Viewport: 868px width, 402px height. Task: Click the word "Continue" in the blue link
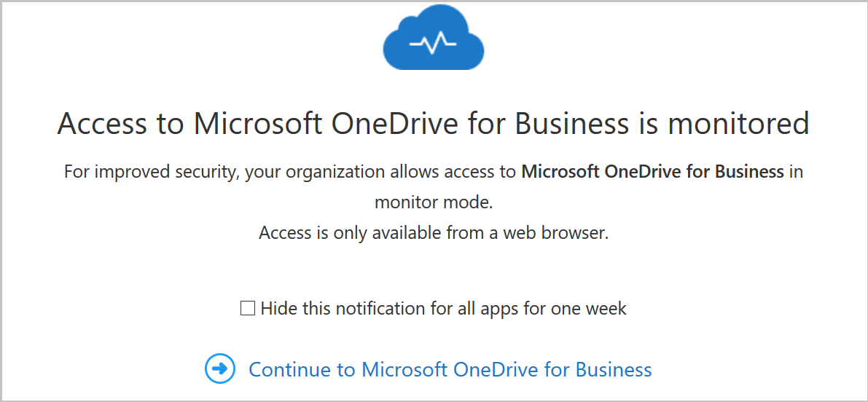coord(292,369)
